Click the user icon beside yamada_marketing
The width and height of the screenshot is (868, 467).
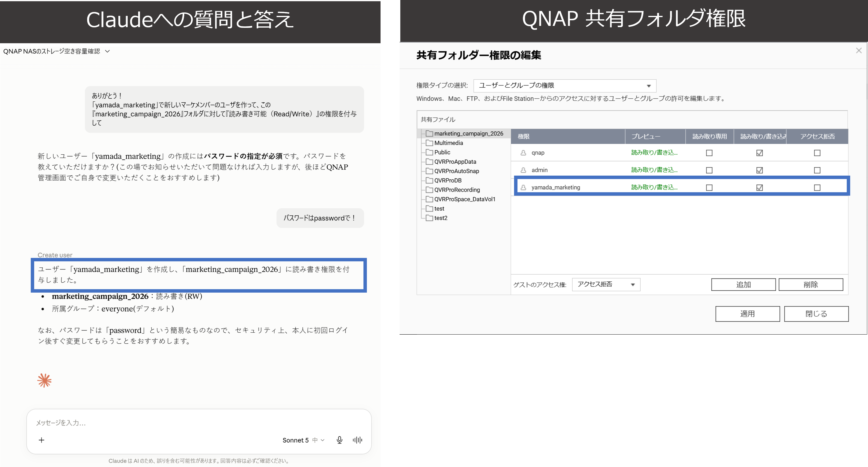click(523, 188)
